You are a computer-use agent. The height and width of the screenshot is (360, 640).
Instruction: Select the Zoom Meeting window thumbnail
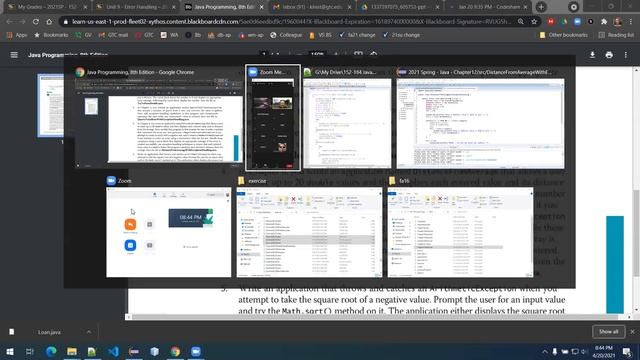point(273,118)
